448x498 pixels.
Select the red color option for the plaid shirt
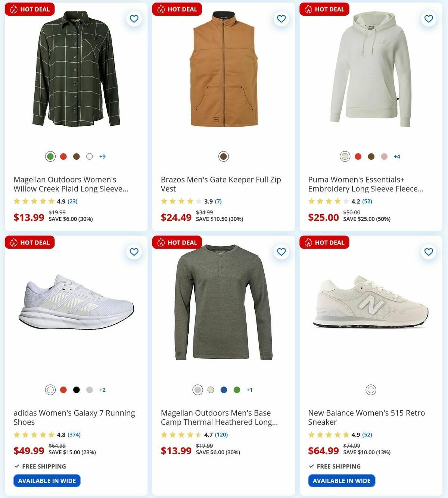(63, 156)
